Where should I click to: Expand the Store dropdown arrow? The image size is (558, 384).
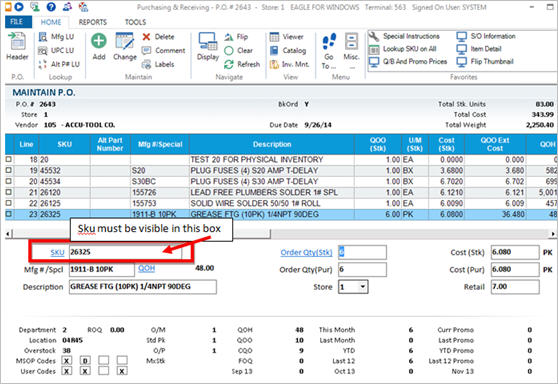coord(363,286)
